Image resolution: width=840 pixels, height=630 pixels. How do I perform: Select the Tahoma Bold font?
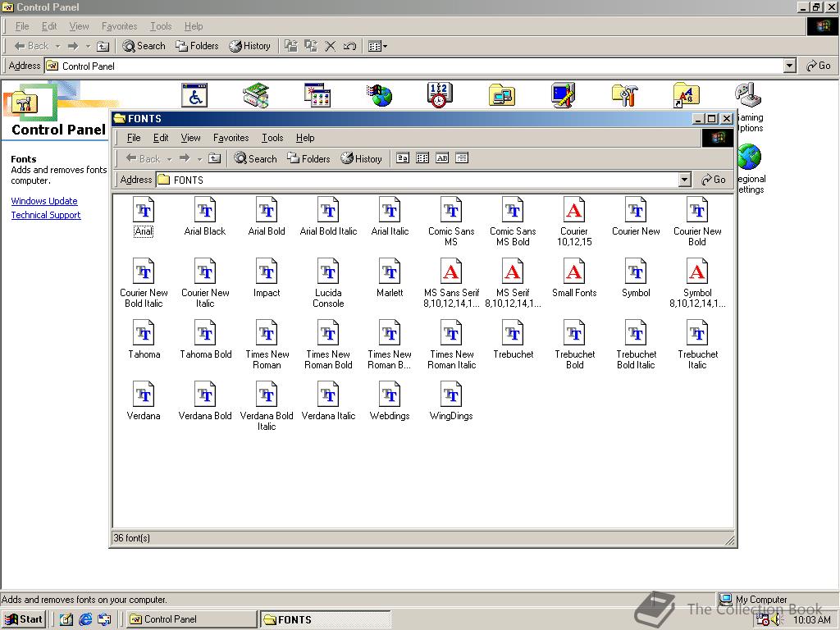[x=205, y=340]
